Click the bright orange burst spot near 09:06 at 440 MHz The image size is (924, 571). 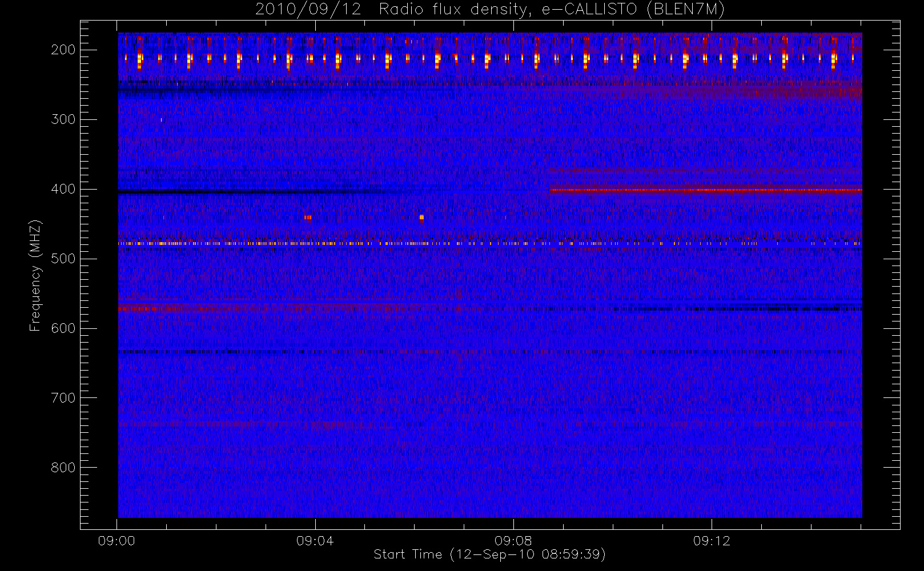(421, 218)
